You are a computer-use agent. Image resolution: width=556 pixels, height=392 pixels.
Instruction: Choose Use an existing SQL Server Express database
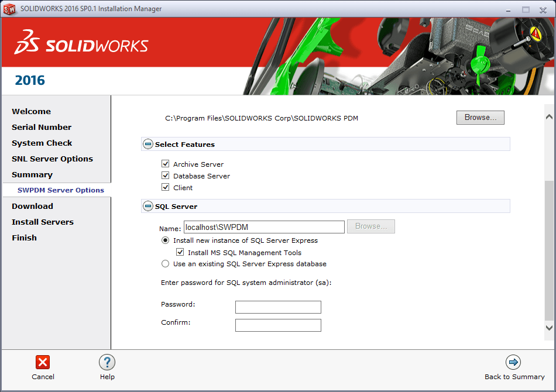coord(166,264)
